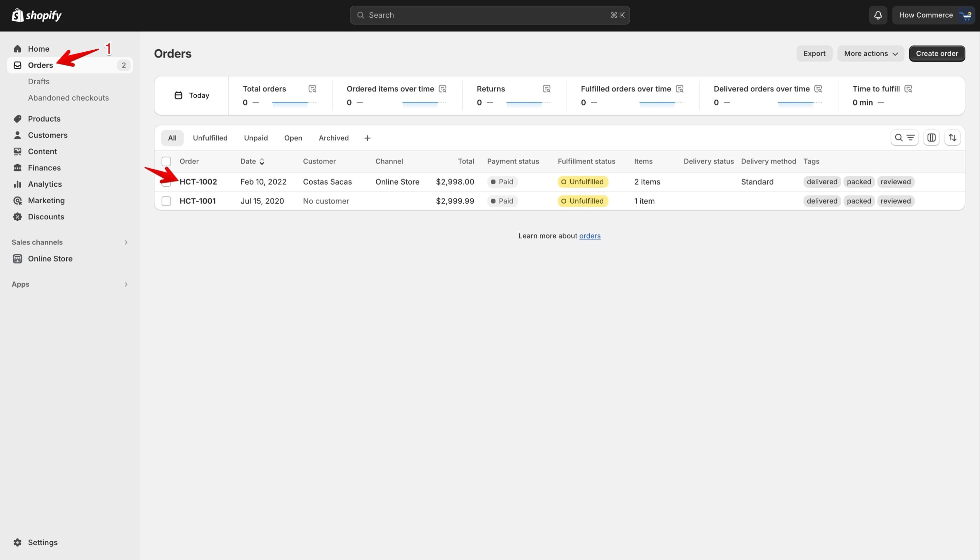
Task: Open the Delivered orders over time report icon
Action: click(818, 89)
